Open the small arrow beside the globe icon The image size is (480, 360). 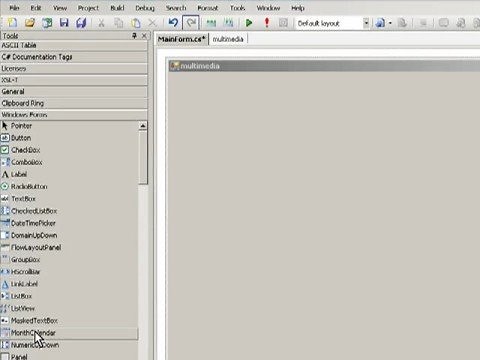390,23
